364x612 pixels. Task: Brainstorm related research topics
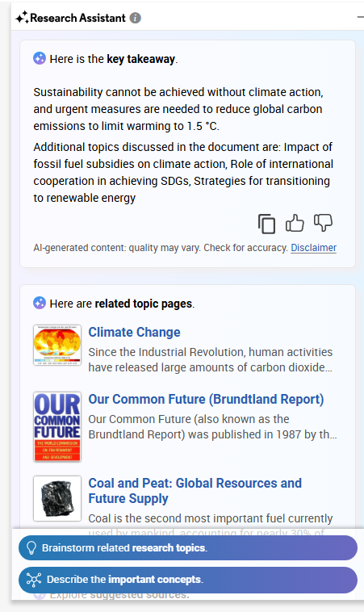[x=188, y=548]
